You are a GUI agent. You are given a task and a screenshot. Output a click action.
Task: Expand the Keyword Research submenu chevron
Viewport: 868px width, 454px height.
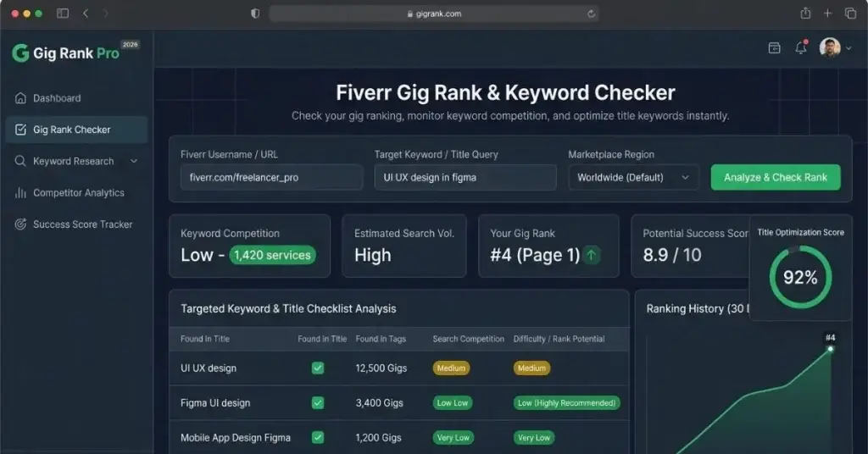click(x=133, y=161)
